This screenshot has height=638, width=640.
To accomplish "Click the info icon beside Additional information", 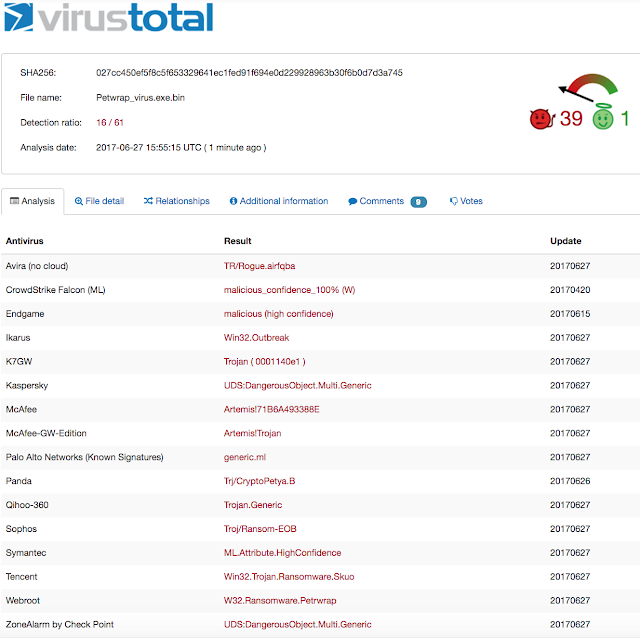I will pyautogui.click(x=233, y=201).
